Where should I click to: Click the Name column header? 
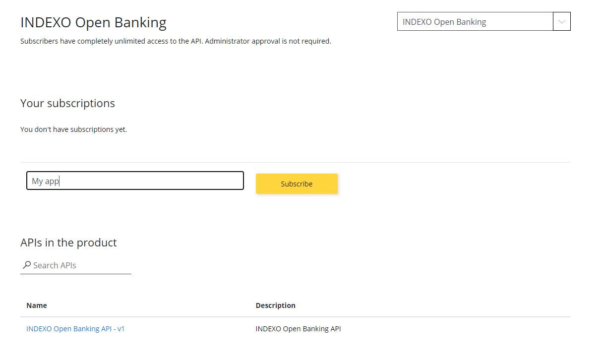(x=37, y=305)
